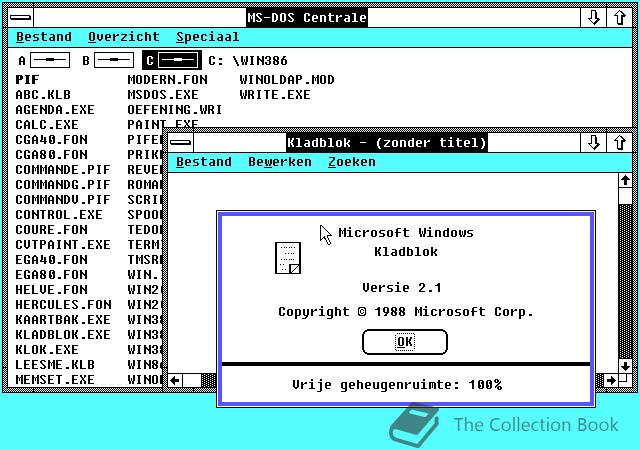Select file WINOLDAP.MOD

[x=287, y=80]
